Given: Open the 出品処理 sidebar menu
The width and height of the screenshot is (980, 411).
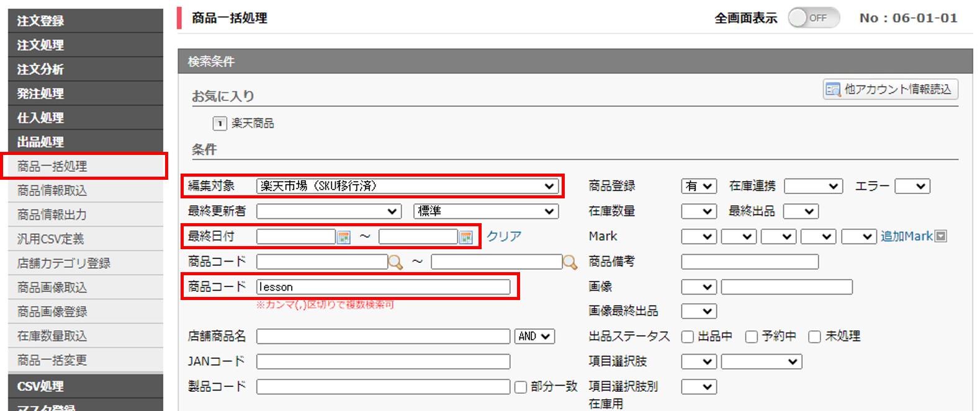Looking at the screenshot, I should coord(86,141).
